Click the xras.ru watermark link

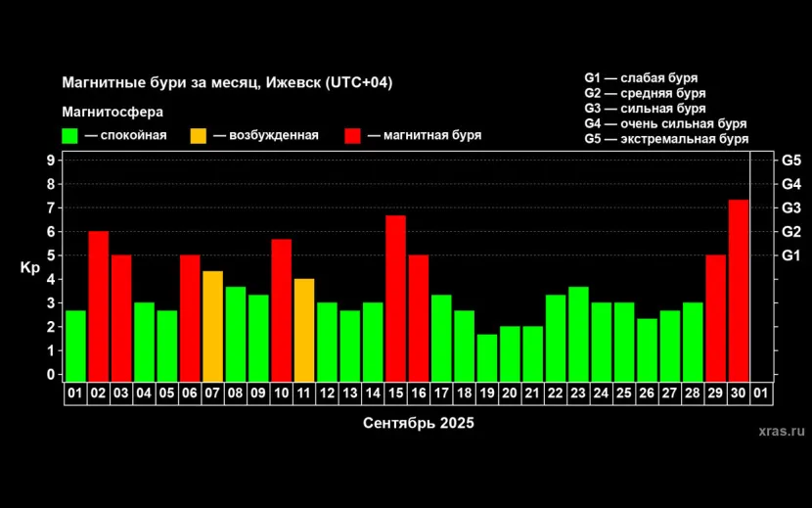[x=781, y=430]
